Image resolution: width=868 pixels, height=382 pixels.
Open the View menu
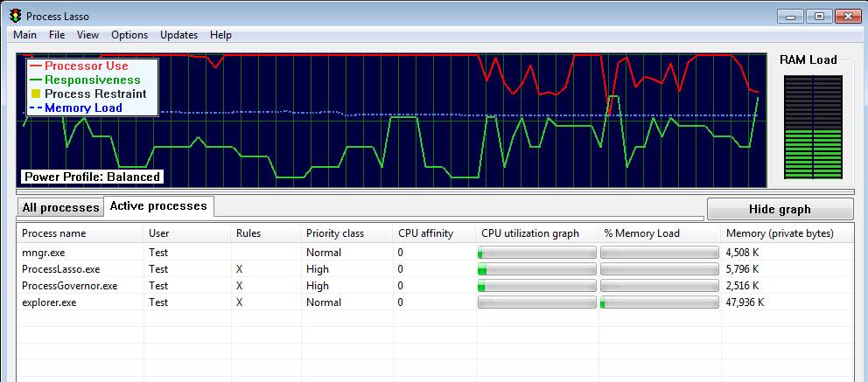88,35
